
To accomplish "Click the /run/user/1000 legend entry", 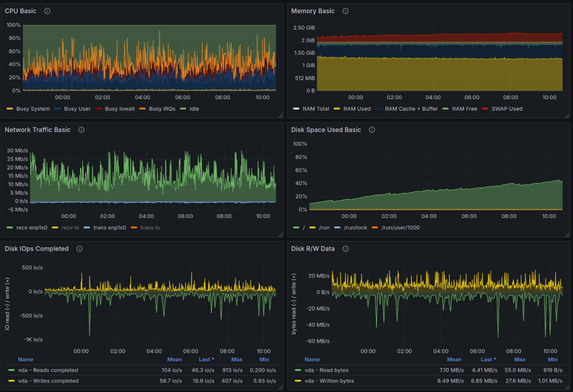I will 401,228.
